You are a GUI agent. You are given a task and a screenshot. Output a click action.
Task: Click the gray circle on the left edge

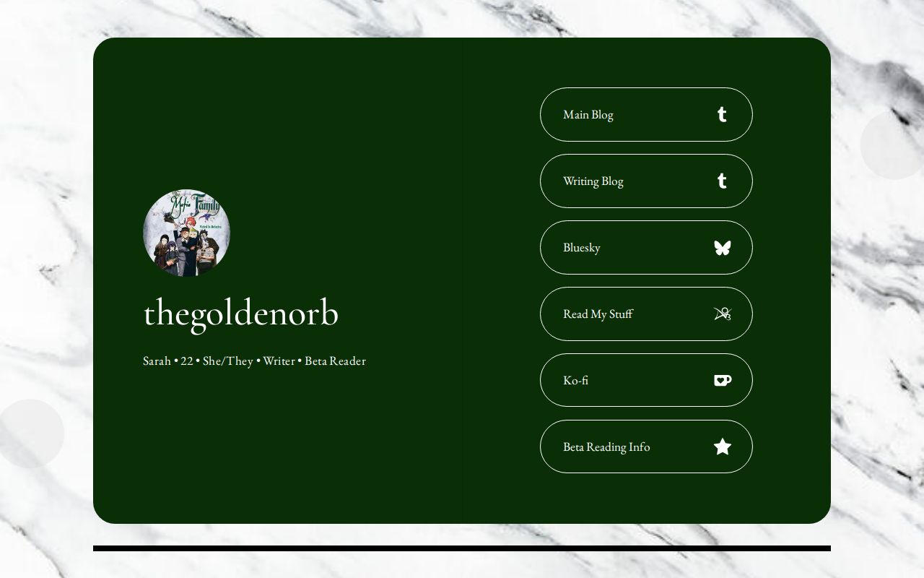pyautogui.click(x=32, y=433)
